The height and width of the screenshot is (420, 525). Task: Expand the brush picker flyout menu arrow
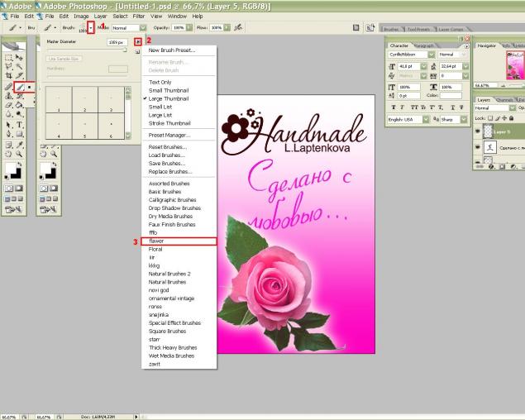[138, 41]
